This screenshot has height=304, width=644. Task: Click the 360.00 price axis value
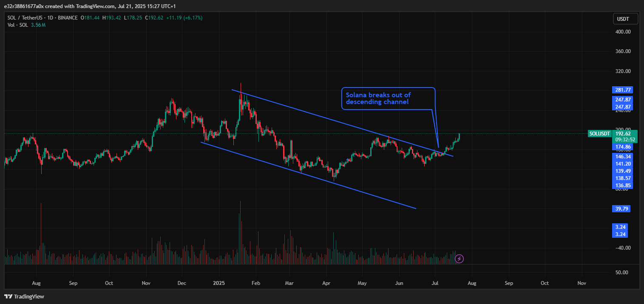coord(623,51)
